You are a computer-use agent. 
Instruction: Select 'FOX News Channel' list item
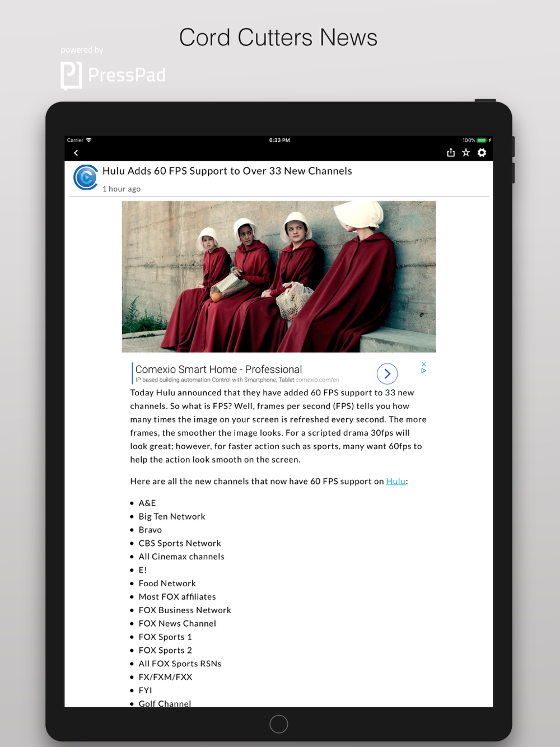tap(178, 623)
